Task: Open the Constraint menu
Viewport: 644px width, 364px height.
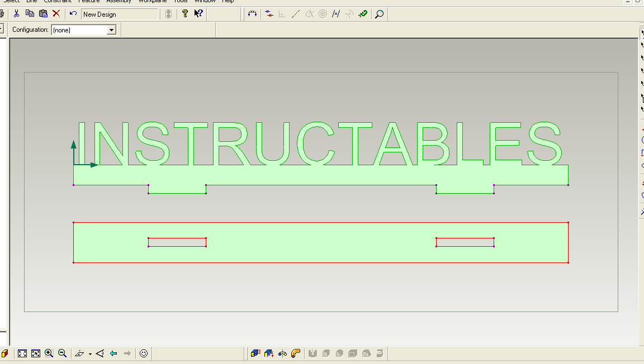Action: click(x=58, y=2)
